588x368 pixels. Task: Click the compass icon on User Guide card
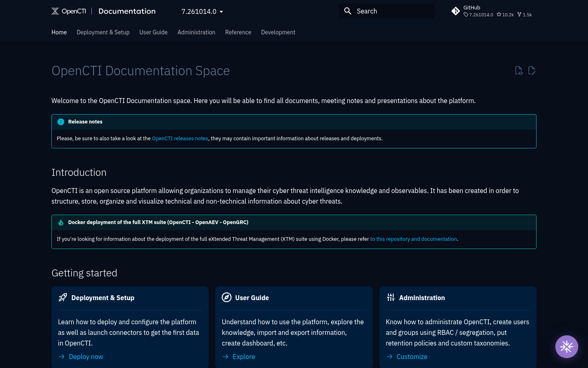point(227,297)
